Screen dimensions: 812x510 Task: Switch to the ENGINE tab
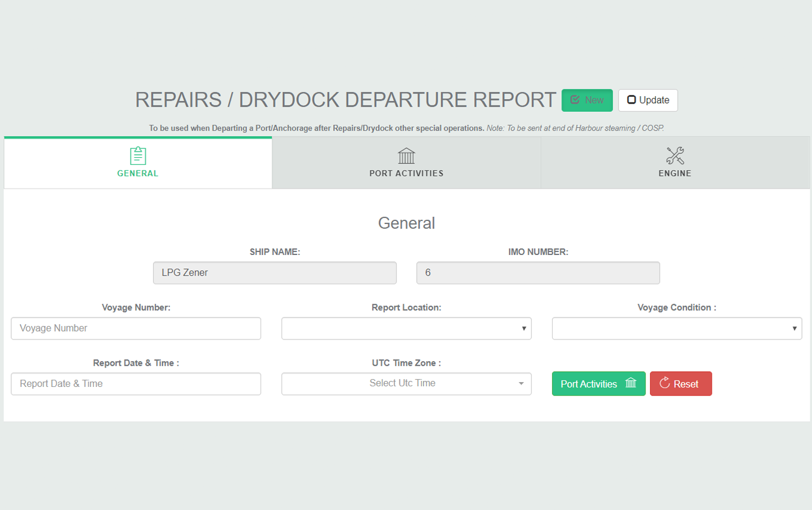pos(675,174)
